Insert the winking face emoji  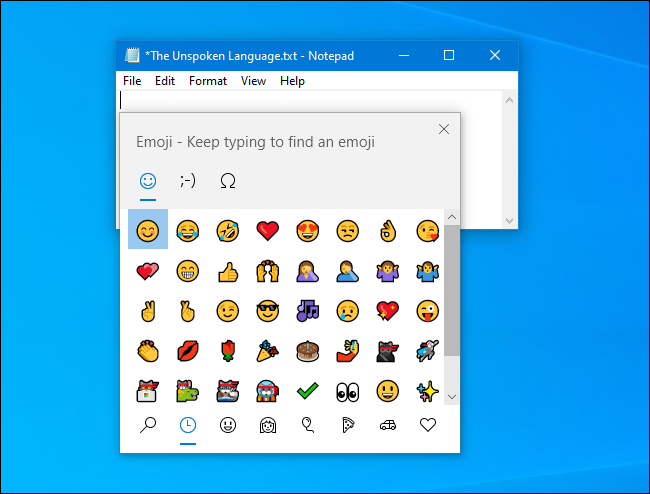[x=228, y=311]
